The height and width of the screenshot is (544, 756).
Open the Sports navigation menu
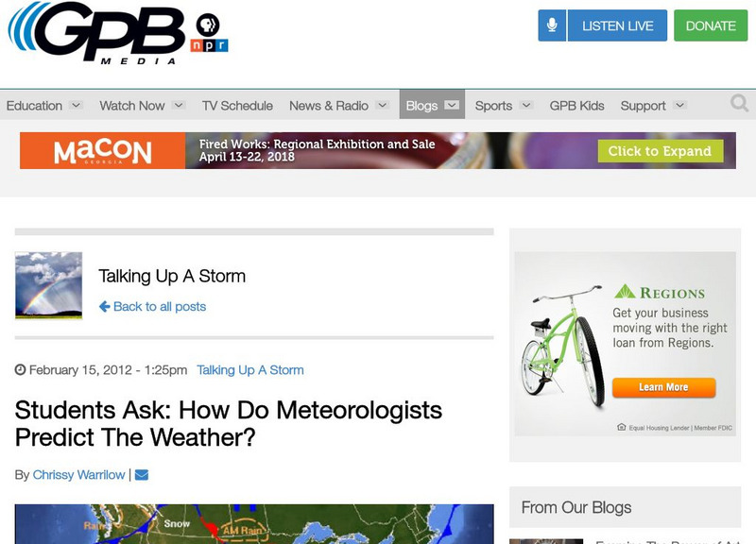click(x=495, y=105)
